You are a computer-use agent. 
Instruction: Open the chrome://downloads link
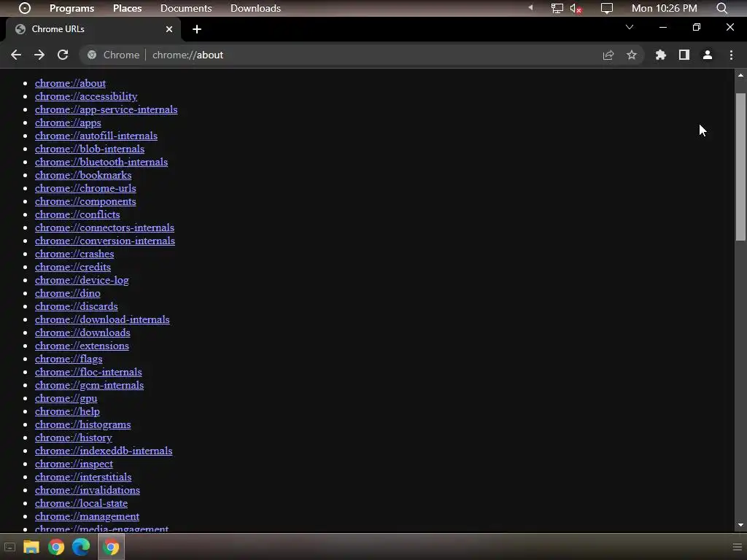[x=82, y=332]
